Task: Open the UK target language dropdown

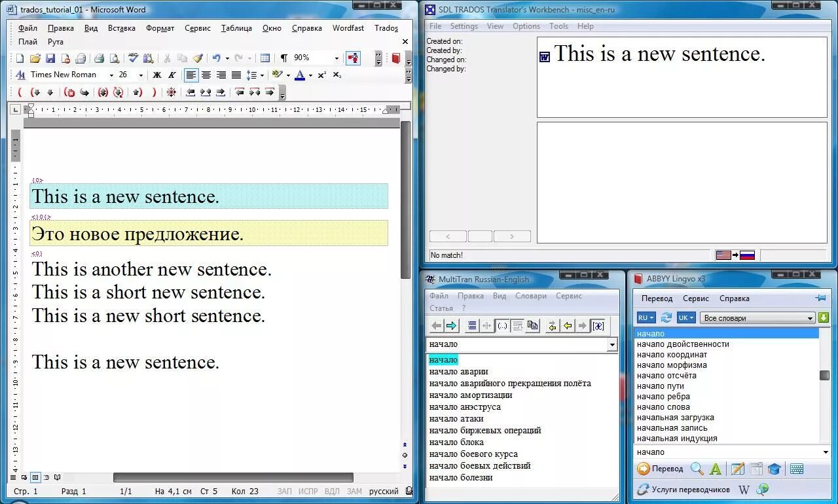Action: coord(686,317)
